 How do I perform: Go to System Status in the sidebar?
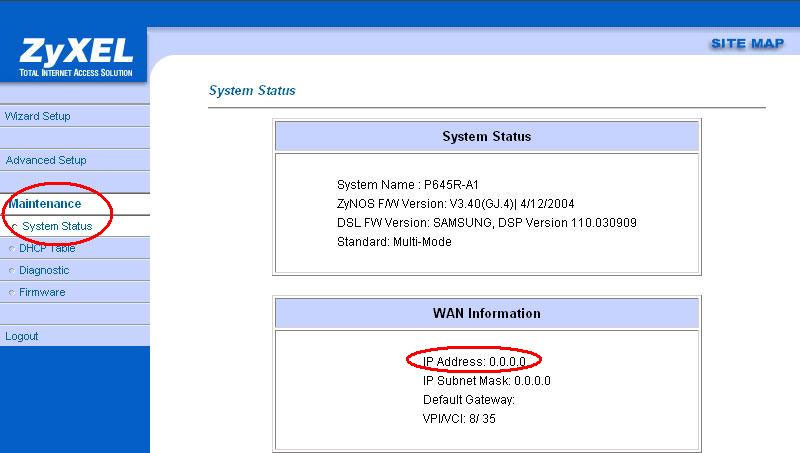tap(57, 227)
